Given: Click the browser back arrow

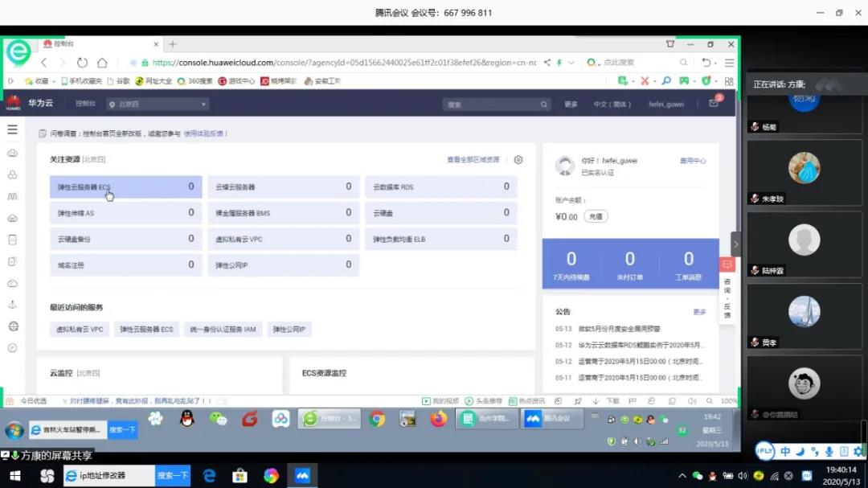Looking at the screenshot, I should tap(43, 63).
